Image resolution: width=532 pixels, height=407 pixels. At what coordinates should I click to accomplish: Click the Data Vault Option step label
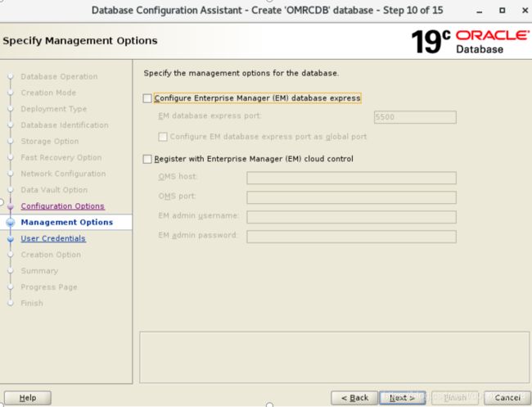[54, 190]
